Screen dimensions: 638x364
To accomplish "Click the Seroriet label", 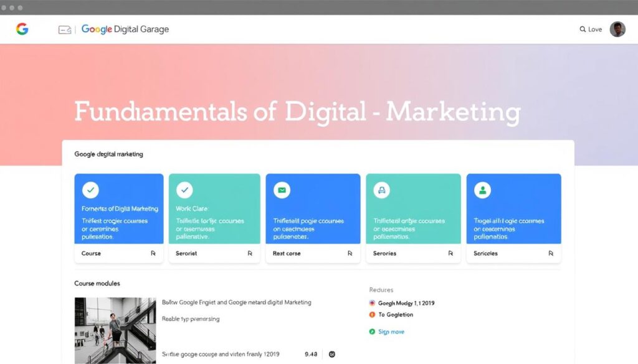I will pyautogui.click(x=186, y=253).
